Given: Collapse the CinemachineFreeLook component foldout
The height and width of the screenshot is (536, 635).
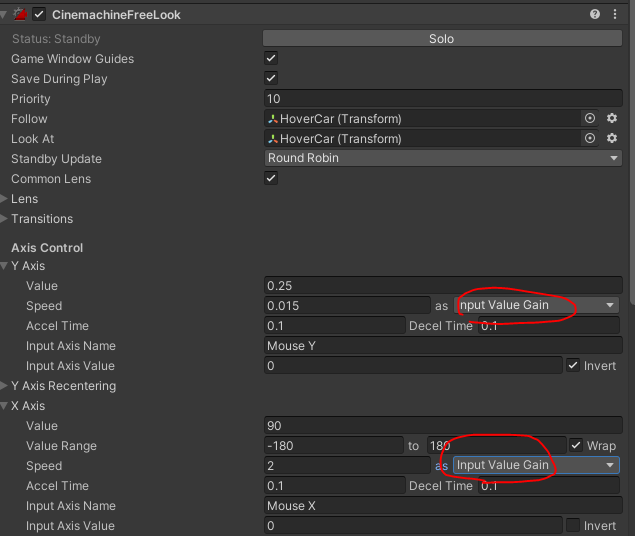Looking at the screenshot, I should coord(3,15).
